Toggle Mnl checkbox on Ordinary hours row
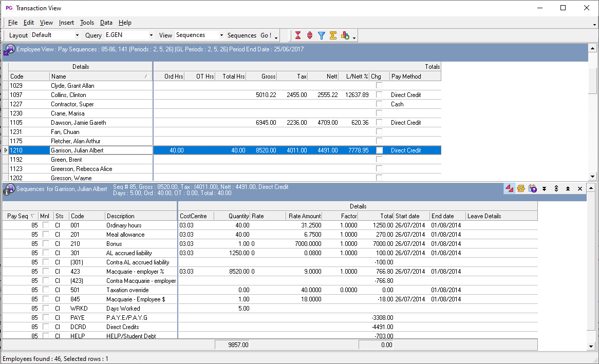This screenshot has width=599, height=364. (x=46, y=225)
